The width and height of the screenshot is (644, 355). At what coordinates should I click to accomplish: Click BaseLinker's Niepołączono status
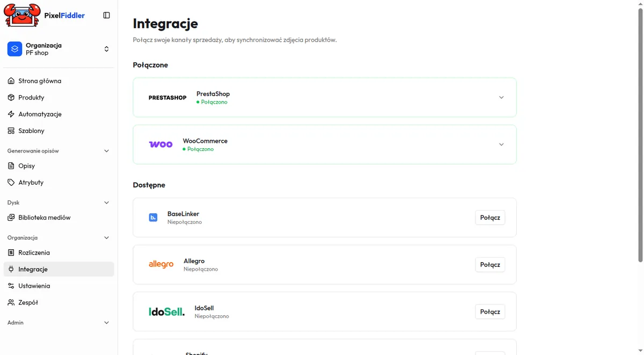click(185, 222)
